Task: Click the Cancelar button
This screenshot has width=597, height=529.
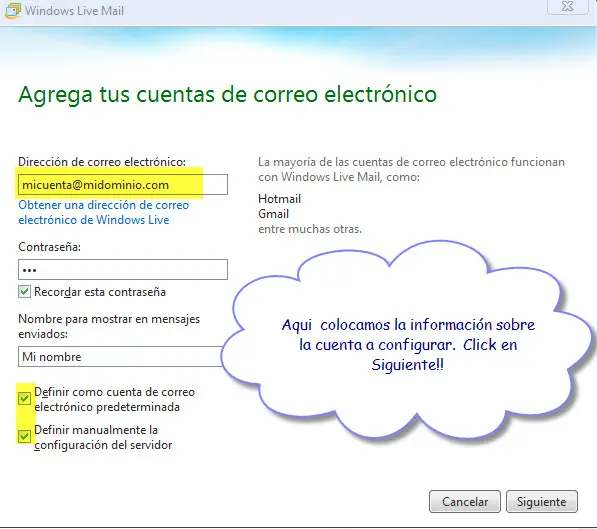Action: 465,502
